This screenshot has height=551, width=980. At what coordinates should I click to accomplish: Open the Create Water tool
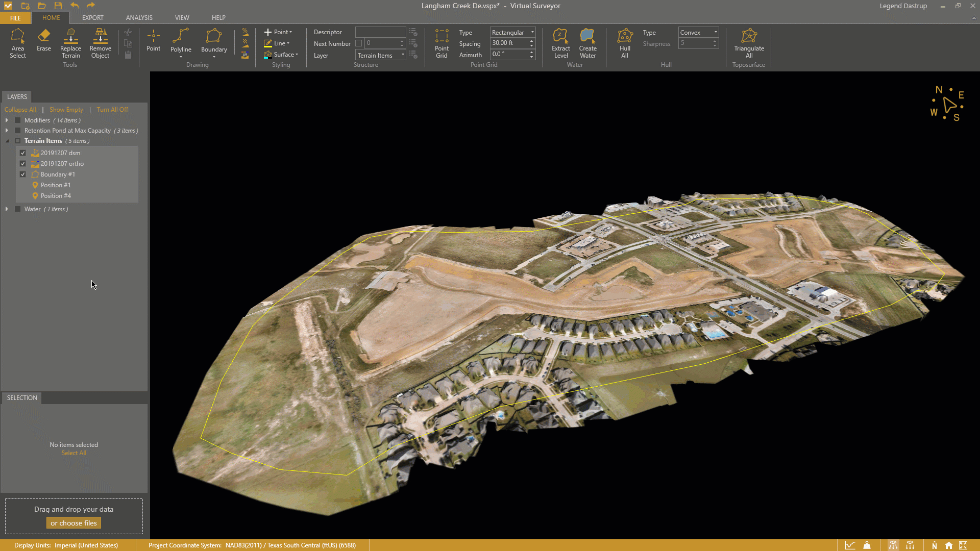(587, 43)
